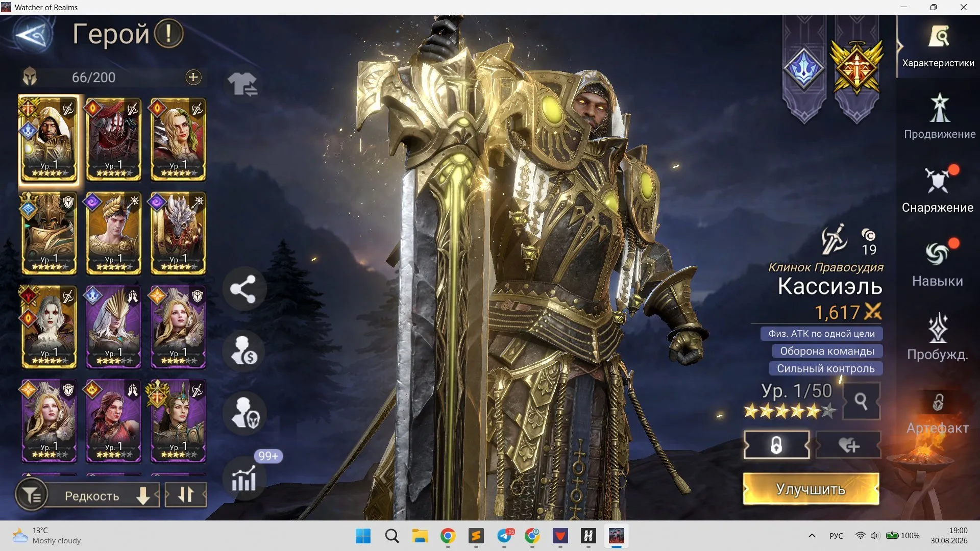Open the hero filter funnel menu
The width and height of the screenshot is (980, 551).
(32, 495)
